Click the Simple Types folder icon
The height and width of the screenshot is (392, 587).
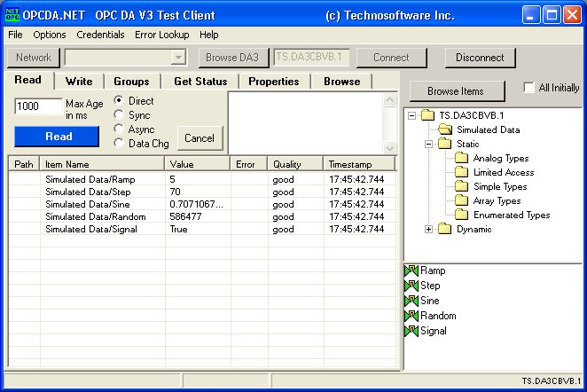[462, 186]
